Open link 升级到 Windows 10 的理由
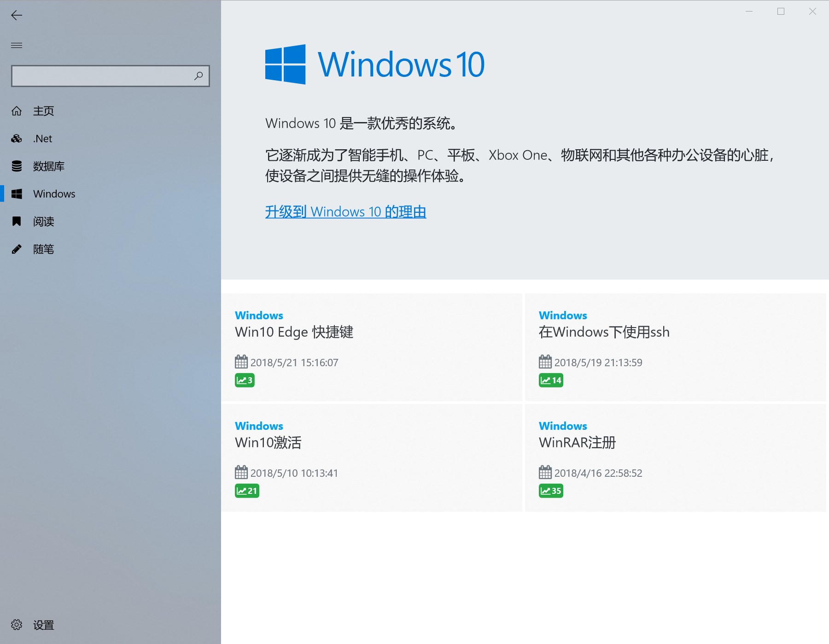 tap(345, 212)
